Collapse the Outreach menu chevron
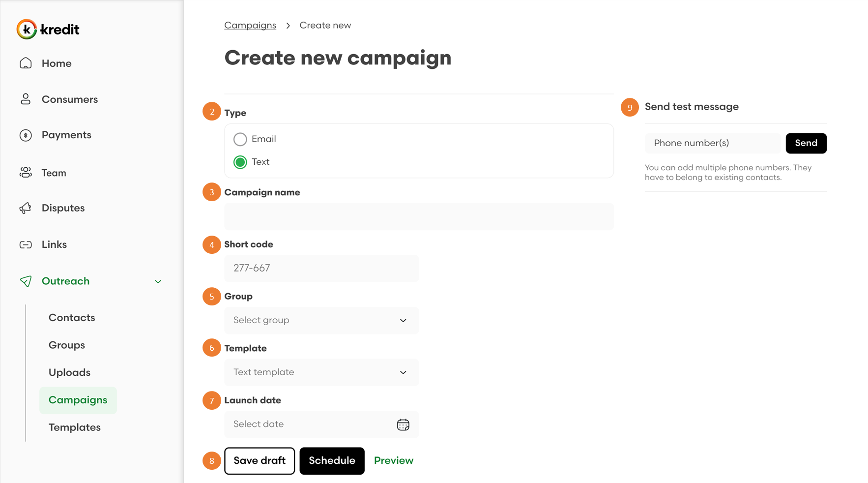 coord(158,281)
